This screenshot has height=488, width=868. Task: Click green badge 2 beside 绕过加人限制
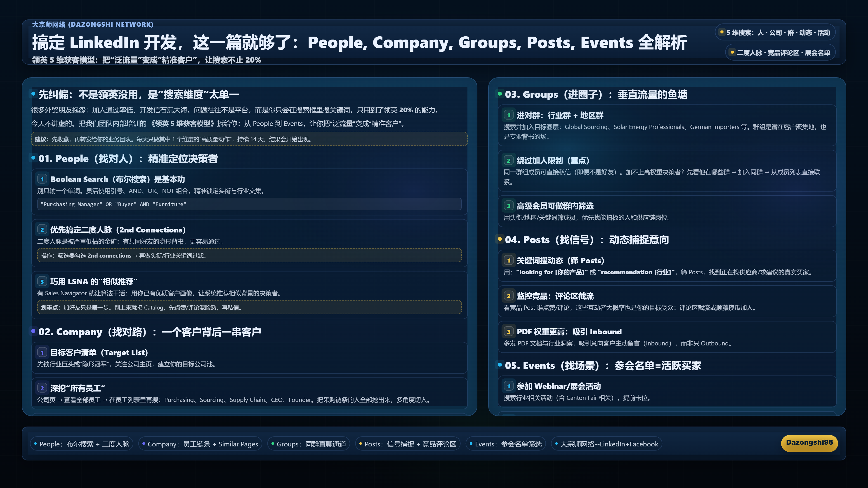(x=508, y=160)
